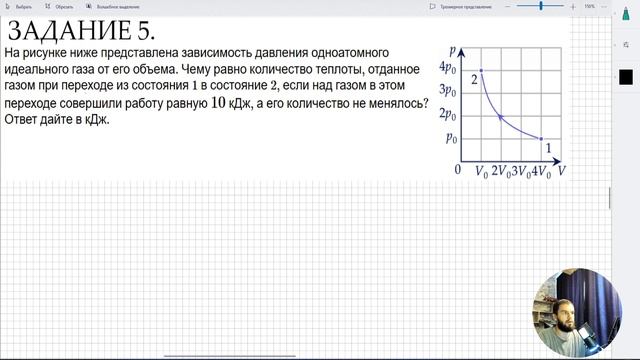Click the '4p0' pressure axis label
Screen dimensions: 640x360
tap(447, 67)
